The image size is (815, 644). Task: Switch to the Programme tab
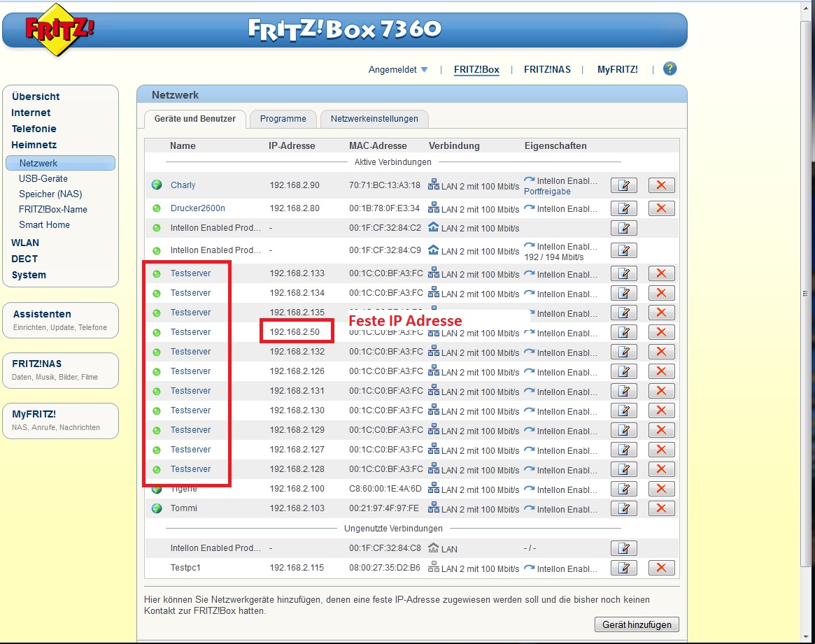click(x=283, y=119)
